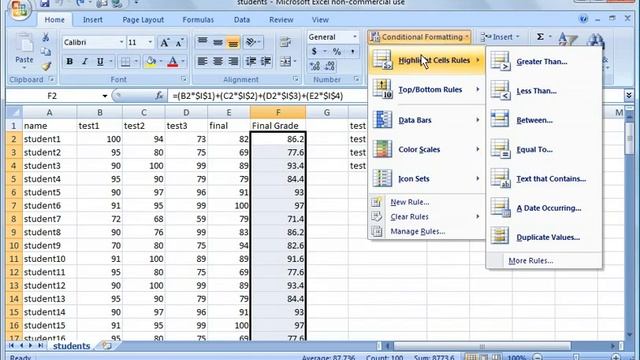Expand the Data Bars submenu
This screenshot has height=360, width=640.
(x=427, y=120)
